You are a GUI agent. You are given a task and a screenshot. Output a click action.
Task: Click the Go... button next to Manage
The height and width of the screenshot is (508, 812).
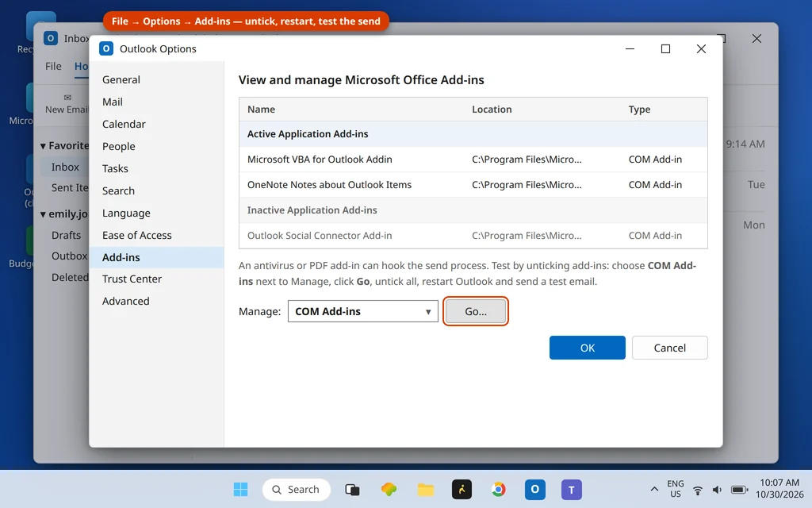(476, 311)
